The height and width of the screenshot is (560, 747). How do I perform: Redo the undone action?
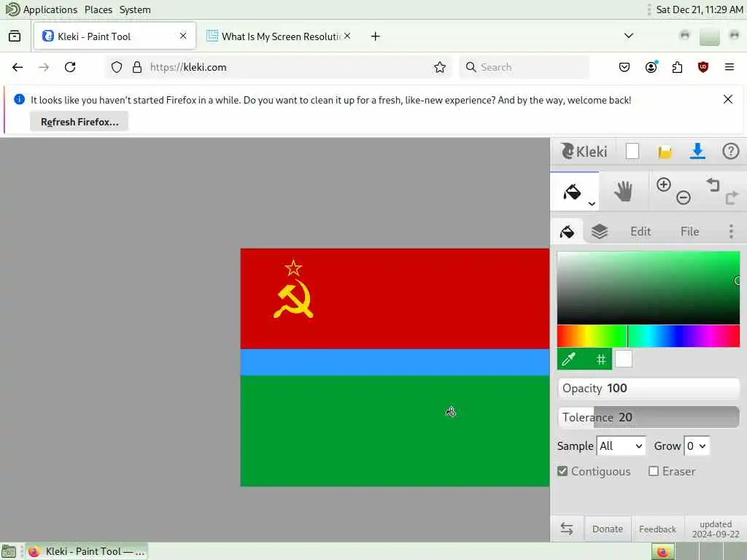(732, 197)
